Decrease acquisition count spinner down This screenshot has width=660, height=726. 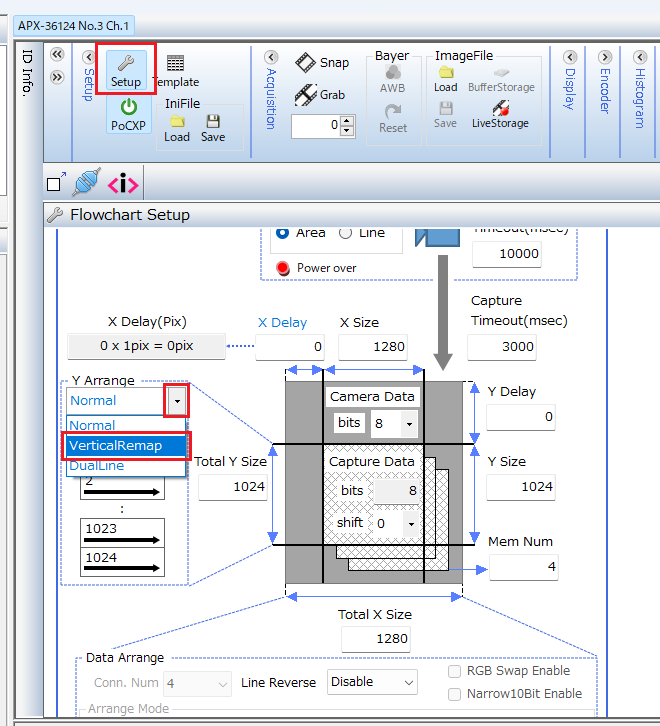pos(347,131)
